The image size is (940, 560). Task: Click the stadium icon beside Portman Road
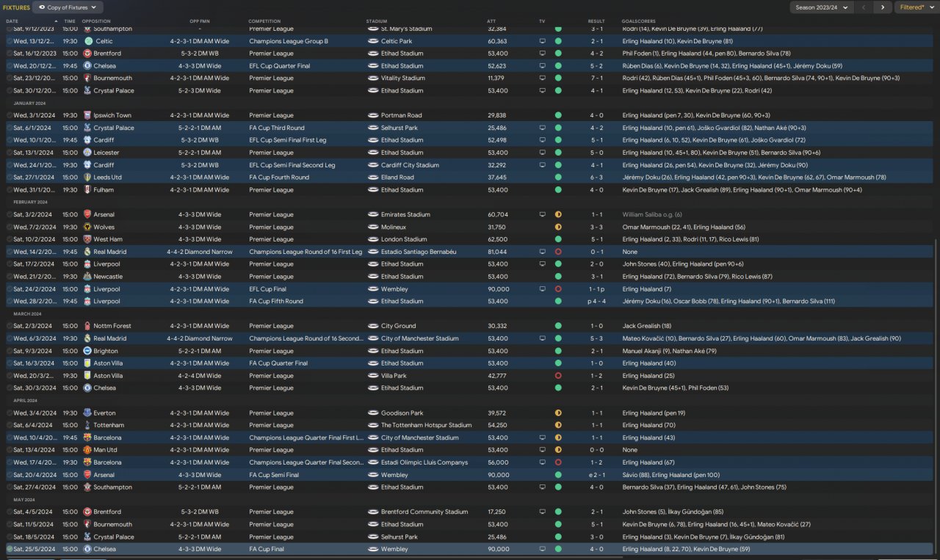(x=372, y=115)
